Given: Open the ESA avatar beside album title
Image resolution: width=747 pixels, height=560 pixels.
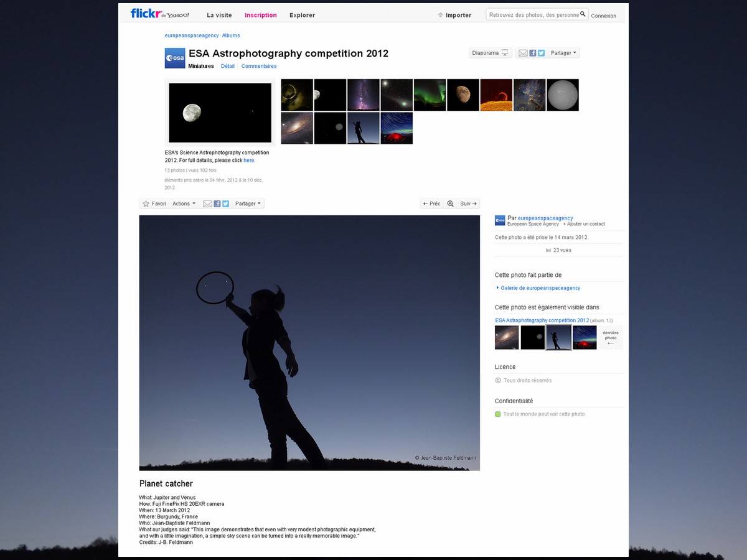Looking at the screenshot, I should point(175,58).
